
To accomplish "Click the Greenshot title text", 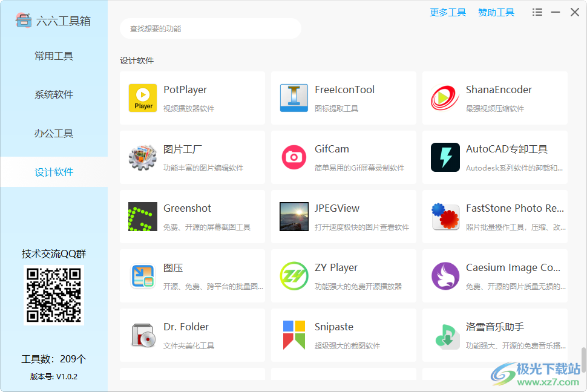I will coord(187,208).
